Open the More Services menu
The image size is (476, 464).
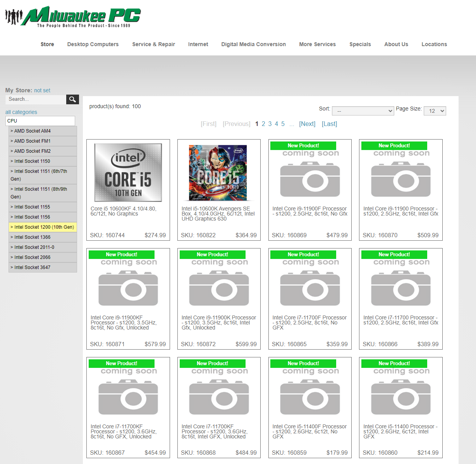318,44
